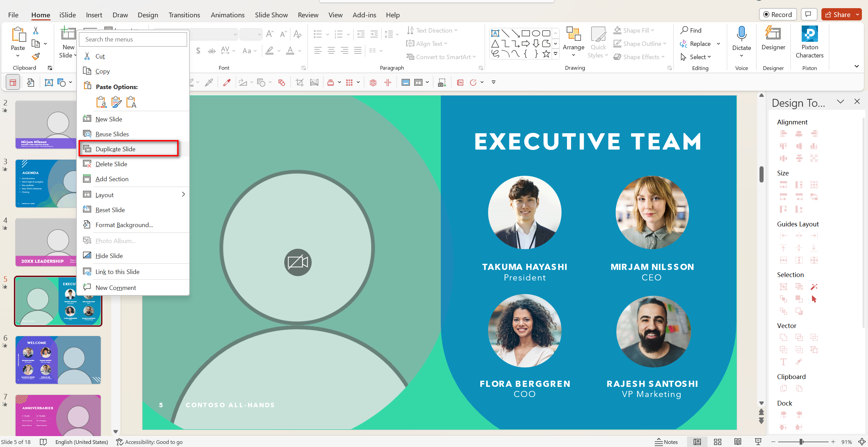Click Increase Font Size icon

click(270, 34)
